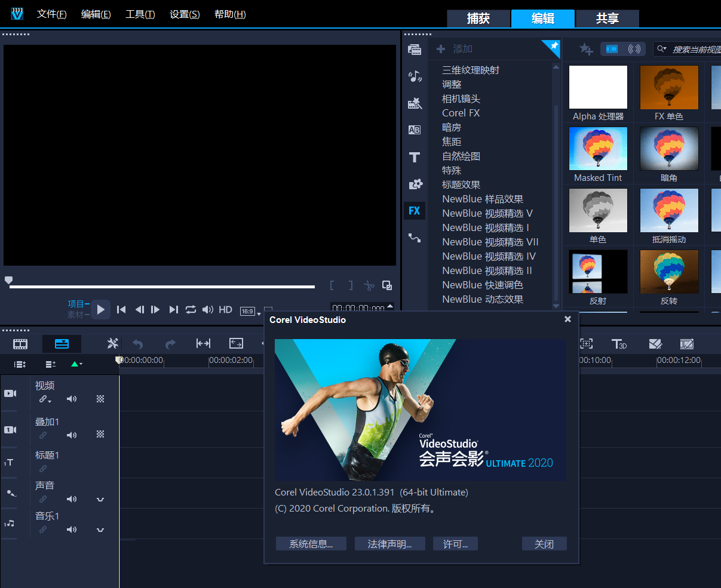Toggle repeat playback loop

point(191,309)
